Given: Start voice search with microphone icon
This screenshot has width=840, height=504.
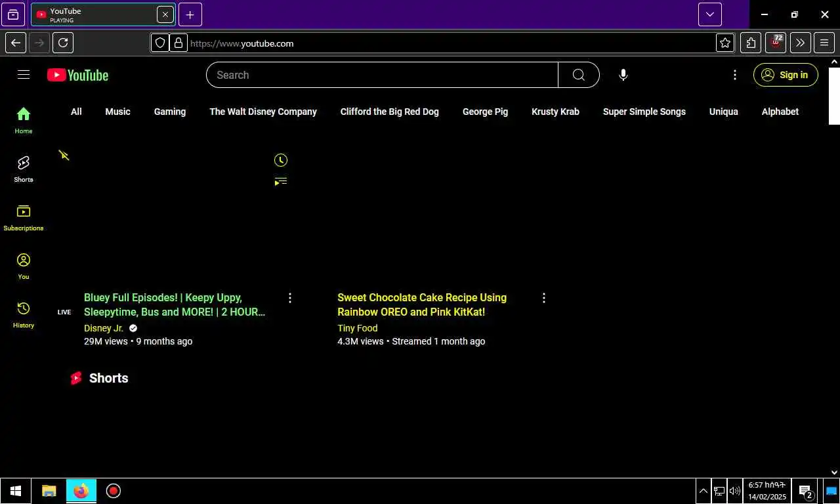Looking at the screenshot, I should tap(623, 75).
